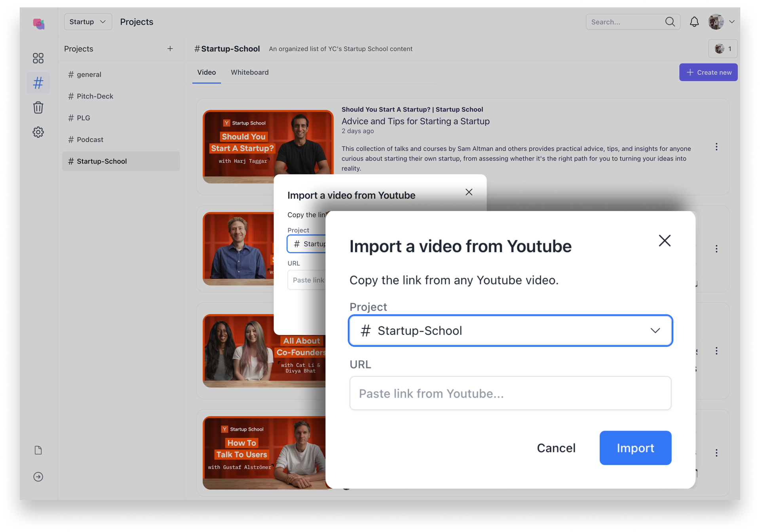Select the hashtag Projects sidebar icon
760x532 pixels.
click(38, 83)
